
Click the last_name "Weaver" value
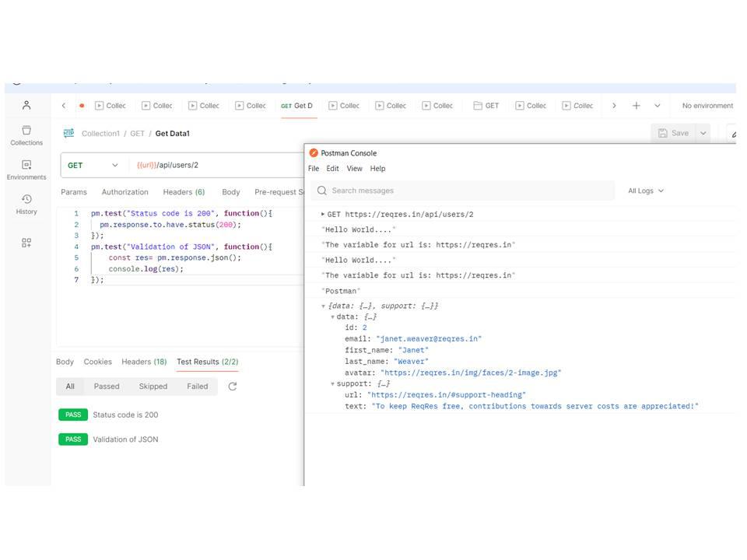(x=411, y=362)
